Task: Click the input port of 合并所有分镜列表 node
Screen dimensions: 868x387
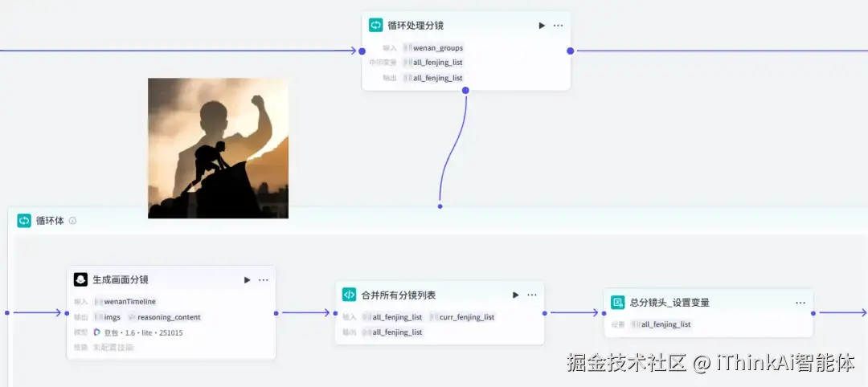Action: (335, 313)
